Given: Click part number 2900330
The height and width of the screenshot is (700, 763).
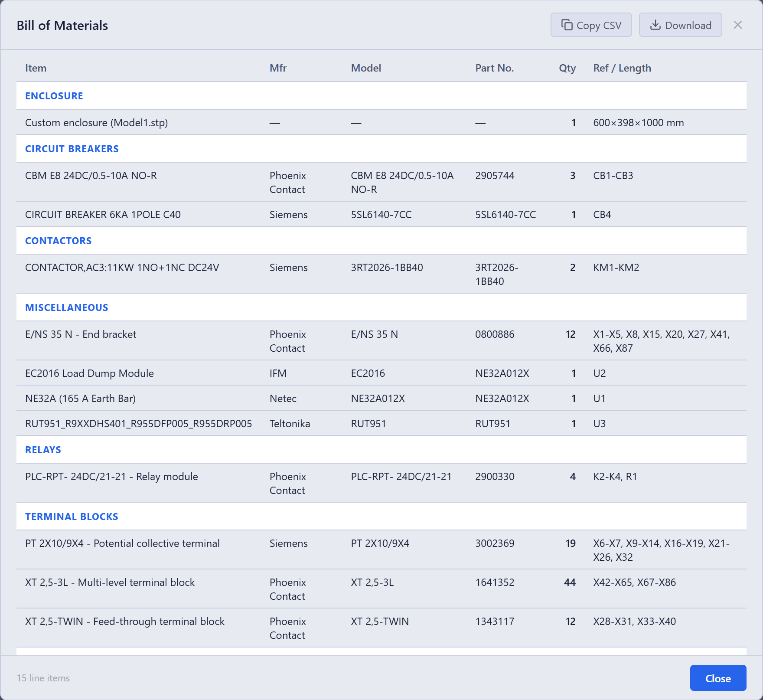Looking at the screenshot, I should (x=495, y=477).
